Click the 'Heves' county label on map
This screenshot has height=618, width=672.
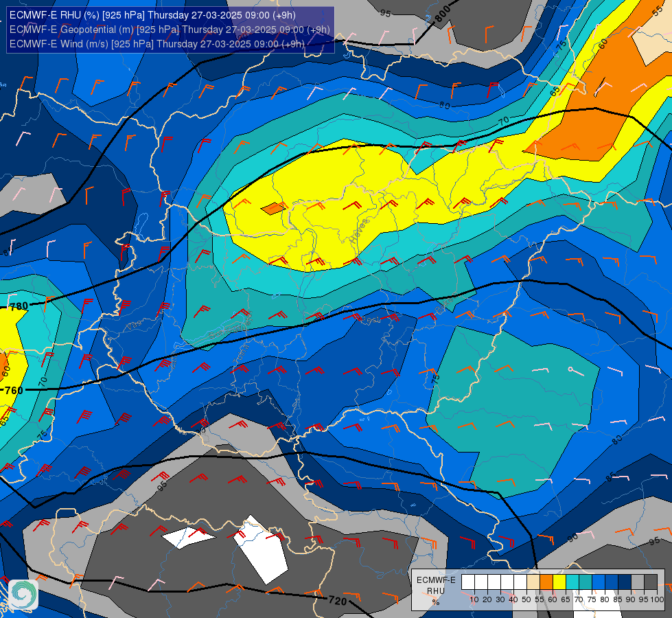pos(359,231)
